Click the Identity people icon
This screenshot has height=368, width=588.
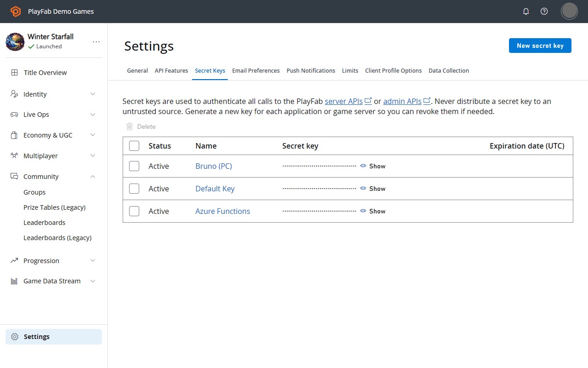15,94
